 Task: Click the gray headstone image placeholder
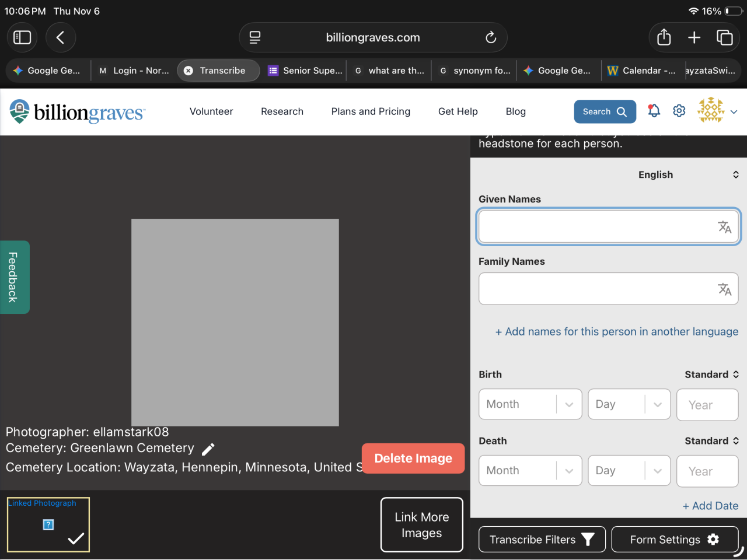(x=235, y=323)
